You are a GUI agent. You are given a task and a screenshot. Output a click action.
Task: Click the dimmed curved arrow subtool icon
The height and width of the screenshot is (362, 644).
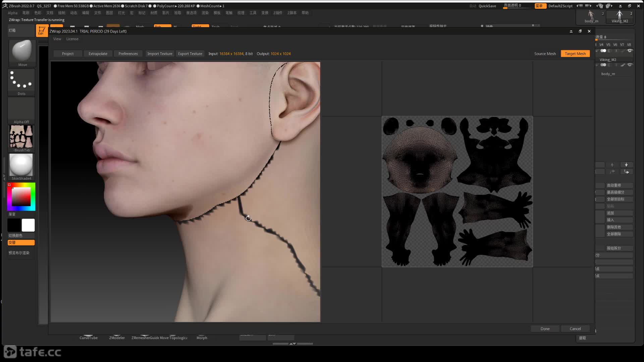point(612,172)
